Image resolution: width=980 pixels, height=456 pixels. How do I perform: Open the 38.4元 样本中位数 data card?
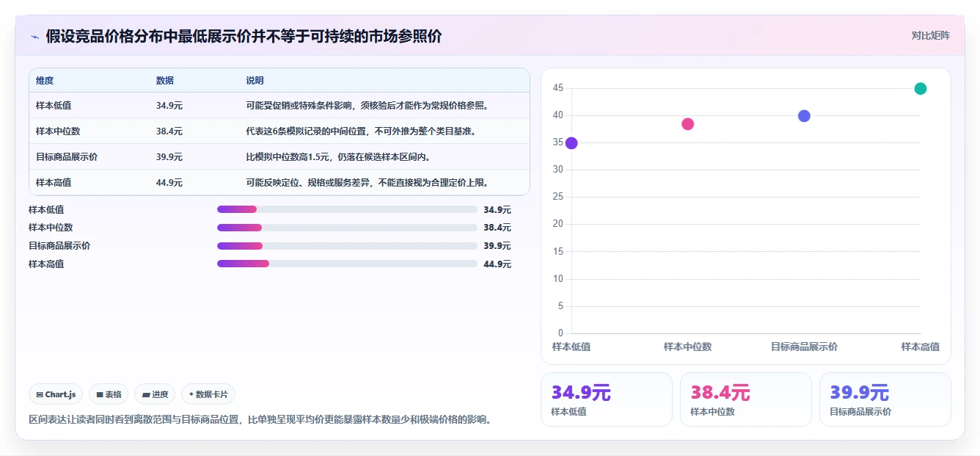click(746, 399)
